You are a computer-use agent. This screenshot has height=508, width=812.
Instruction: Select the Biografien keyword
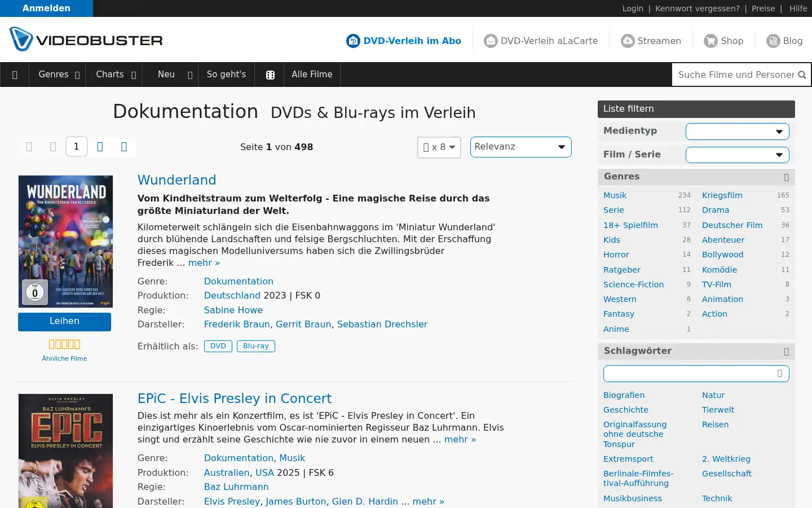click(624, 395)
